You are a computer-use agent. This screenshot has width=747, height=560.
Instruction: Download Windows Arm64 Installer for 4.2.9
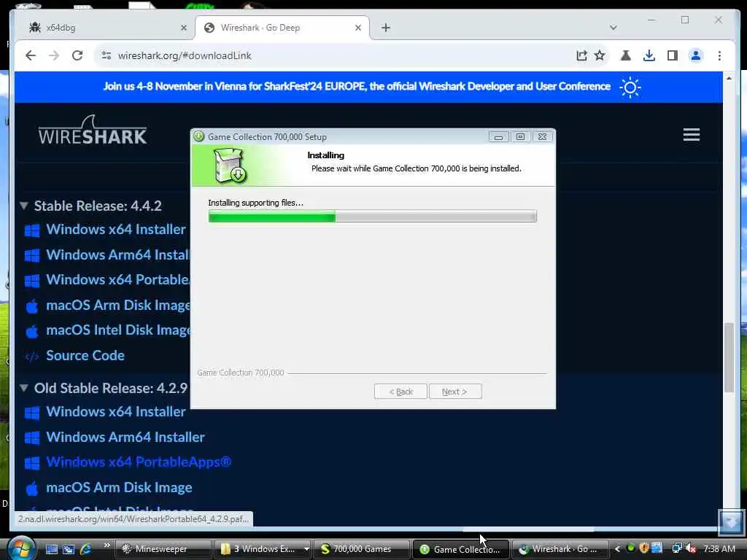125,437
